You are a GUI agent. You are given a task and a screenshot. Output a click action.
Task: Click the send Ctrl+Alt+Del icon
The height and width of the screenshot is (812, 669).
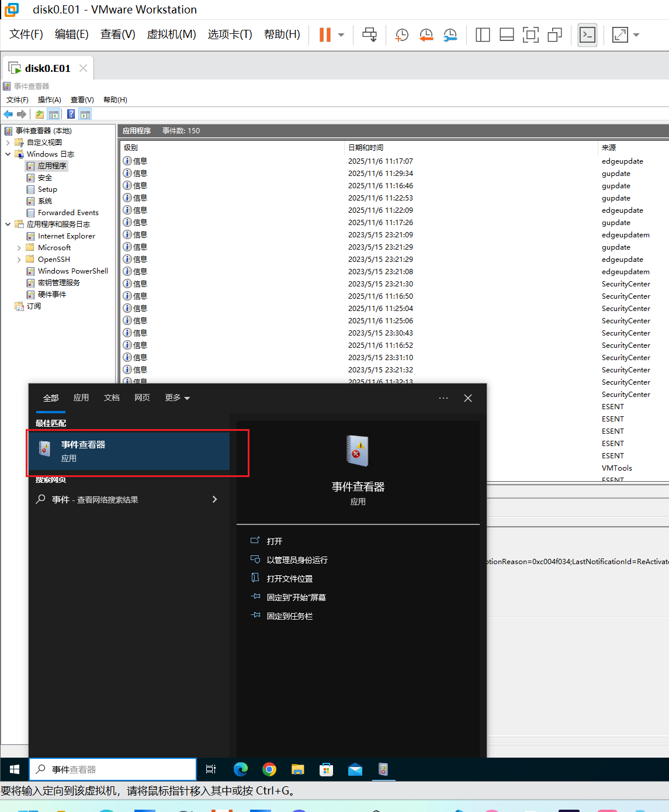(x=369, y=35)
